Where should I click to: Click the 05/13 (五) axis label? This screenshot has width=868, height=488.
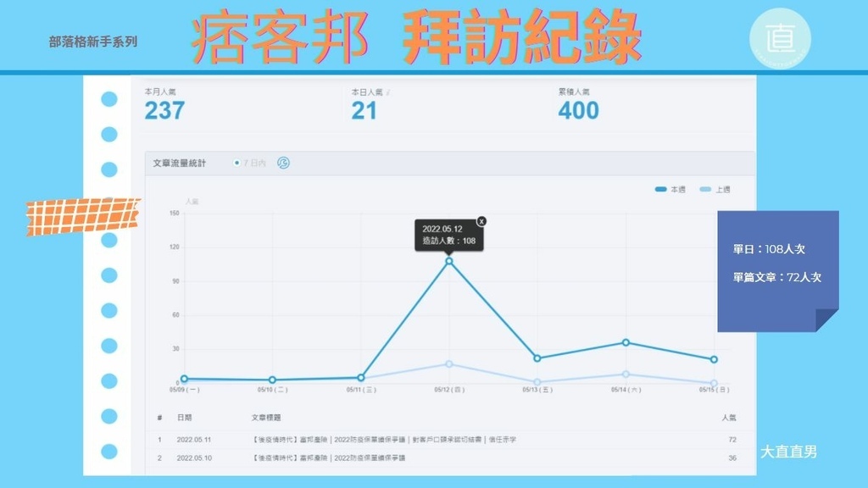coord(537,390)
